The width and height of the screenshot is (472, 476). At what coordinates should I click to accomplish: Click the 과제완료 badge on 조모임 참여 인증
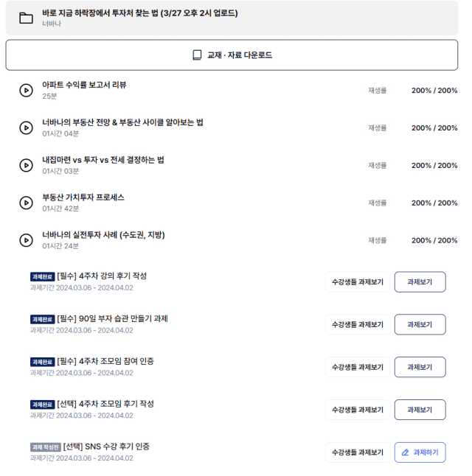tap(42, 362)
